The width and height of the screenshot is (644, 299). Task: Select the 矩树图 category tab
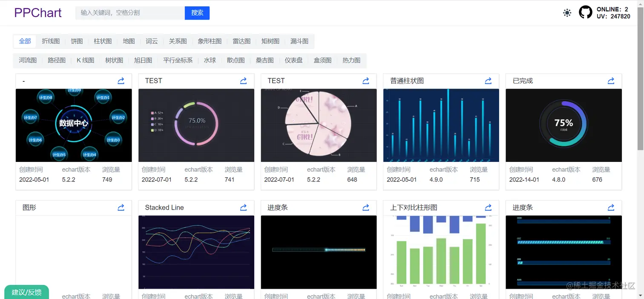[x=270, y=41]
